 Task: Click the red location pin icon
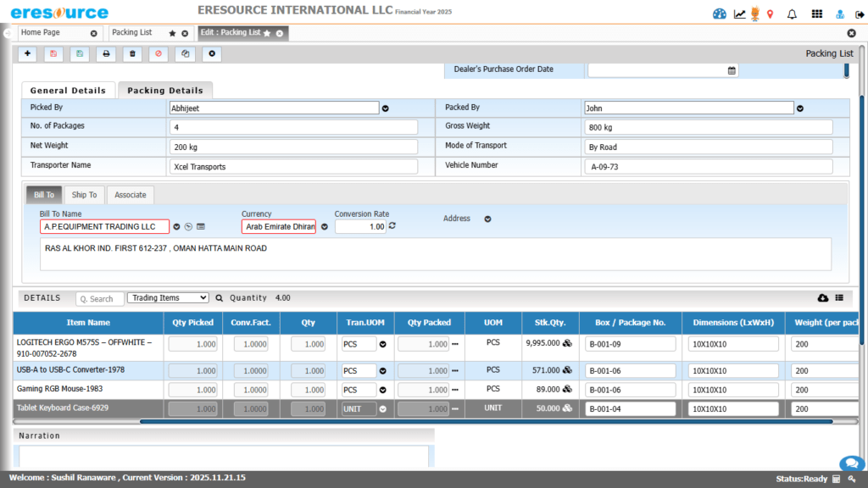(x=770, y=14)
